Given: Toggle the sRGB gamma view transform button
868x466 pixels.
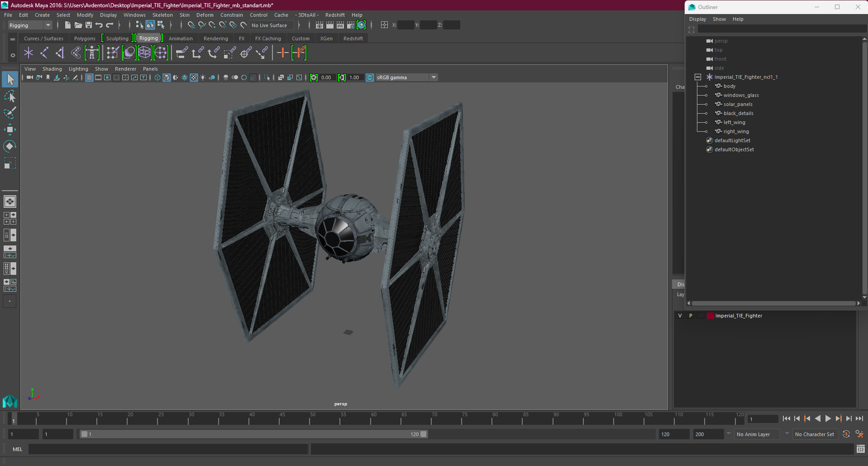Looking at the screenshot, I should (x=370, y=77).
